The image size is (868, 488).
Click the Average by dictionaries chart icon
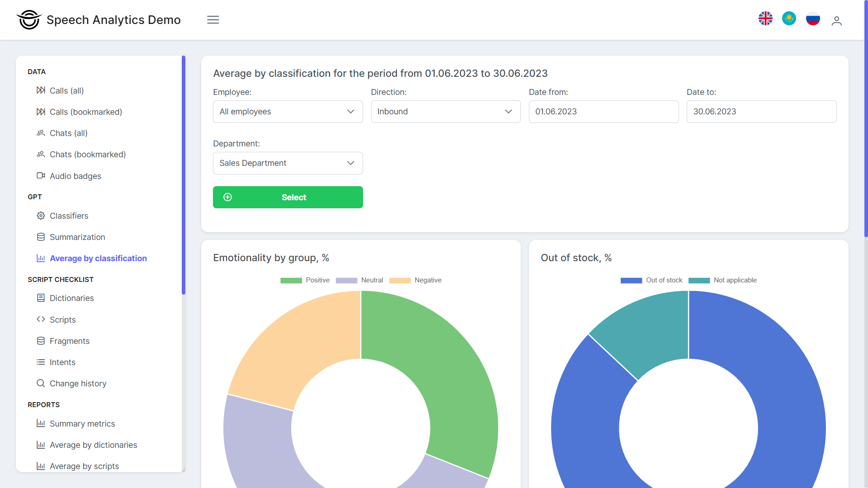41,445
